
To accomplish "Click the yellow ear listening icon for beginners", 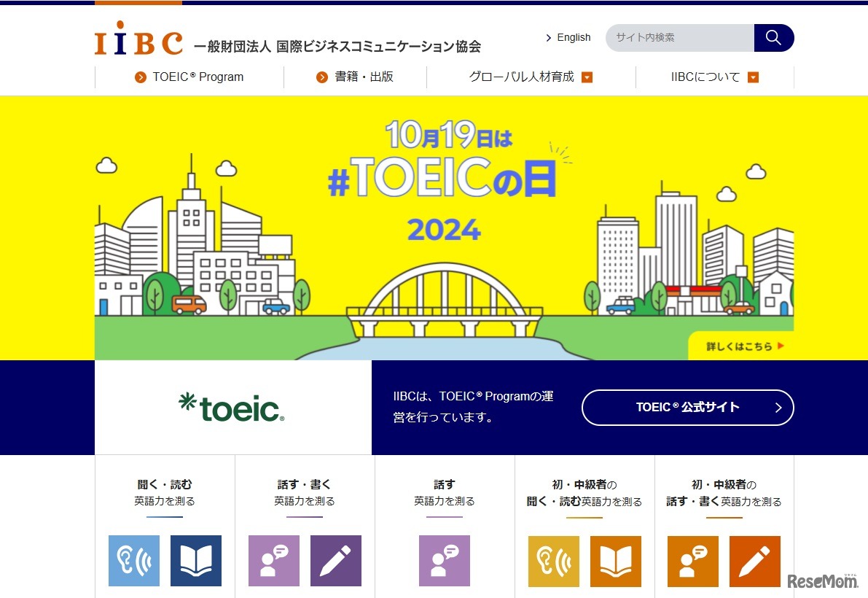I will 554,561.
